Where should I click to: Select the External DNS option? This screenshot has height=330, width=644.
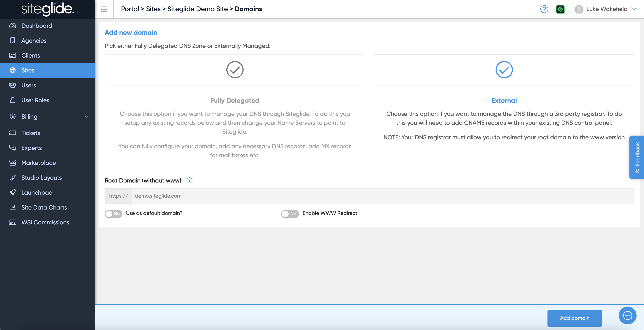[x=504, y=100]
